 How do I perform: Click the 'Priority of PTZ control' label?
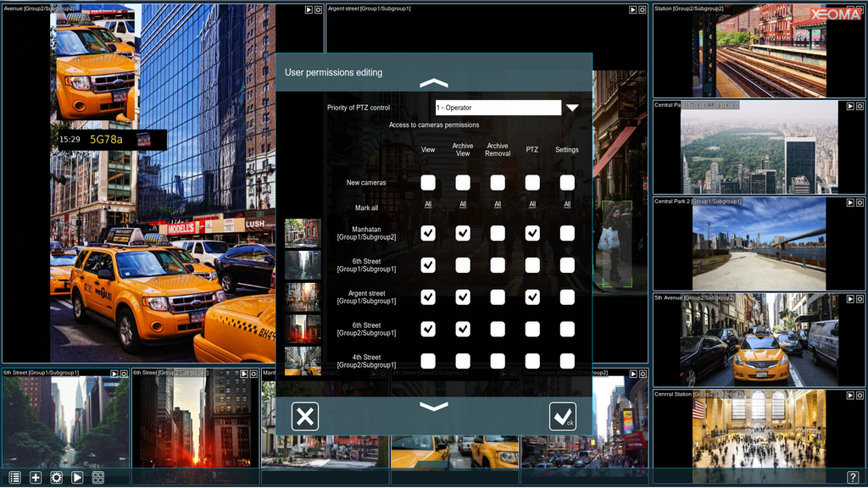pyautogui.click(x=359, y=108)
